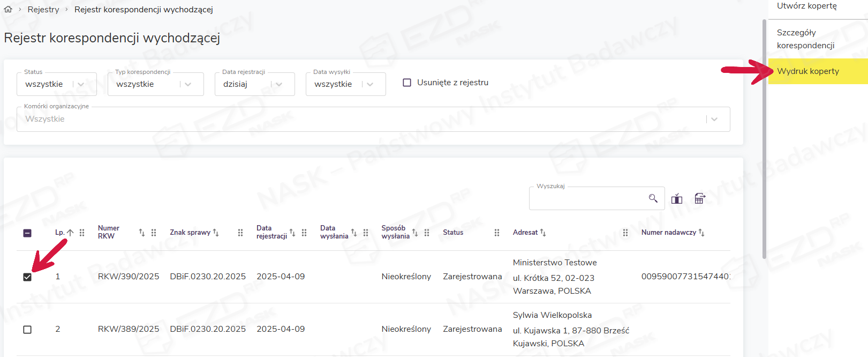This screenshot has width=868, height=357.
Task: Open the Status filter dropdown
Action: point(81,84)
